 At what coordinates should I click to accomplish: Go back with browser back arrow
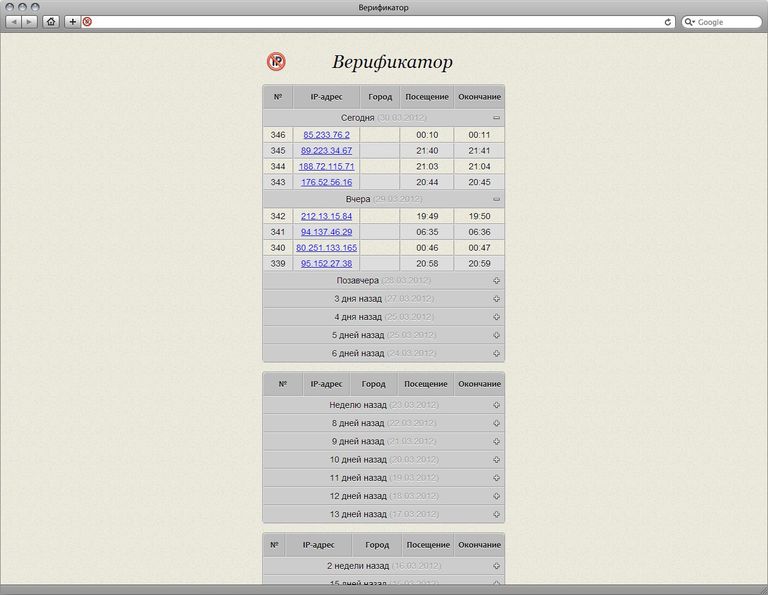(x=14, y=21)
